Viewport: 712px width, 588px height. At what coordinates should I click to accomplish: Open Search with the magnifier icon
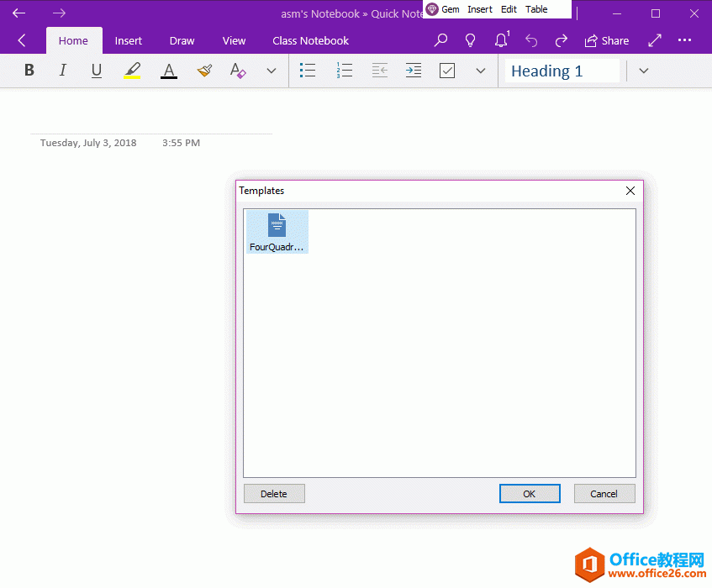pos(440,39)
